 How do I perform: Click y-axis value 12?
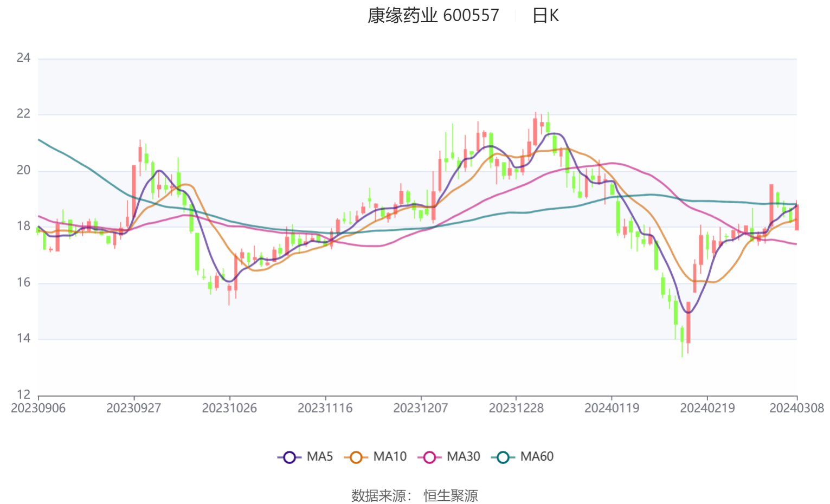point(23,395)
